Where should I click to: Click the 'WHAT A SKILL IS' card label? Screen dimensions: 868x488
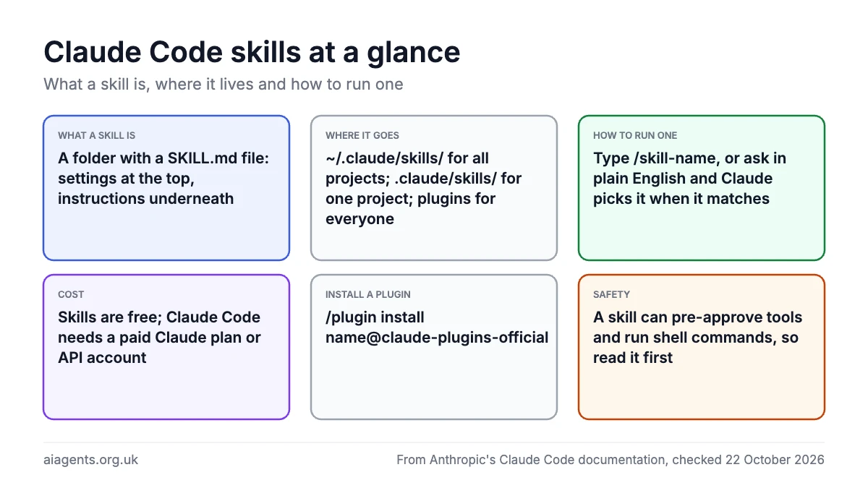click(x=96, y=135)
